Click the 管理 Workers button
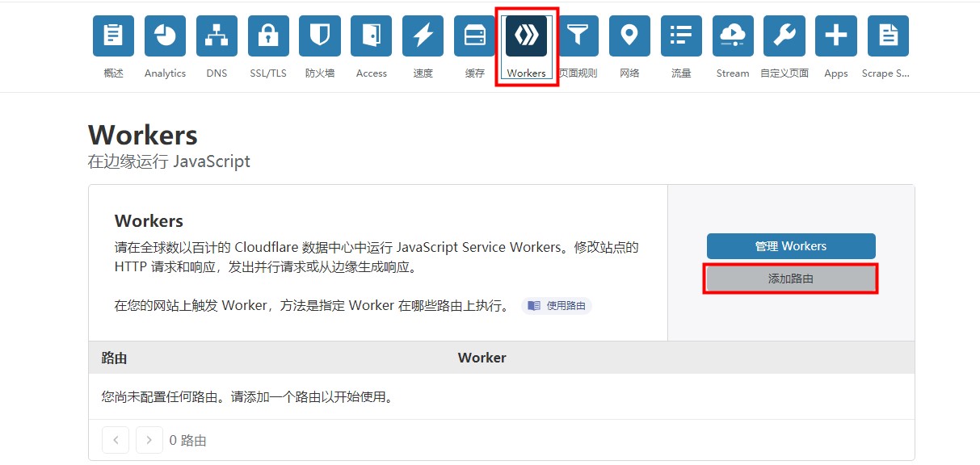 pos(791,246)
